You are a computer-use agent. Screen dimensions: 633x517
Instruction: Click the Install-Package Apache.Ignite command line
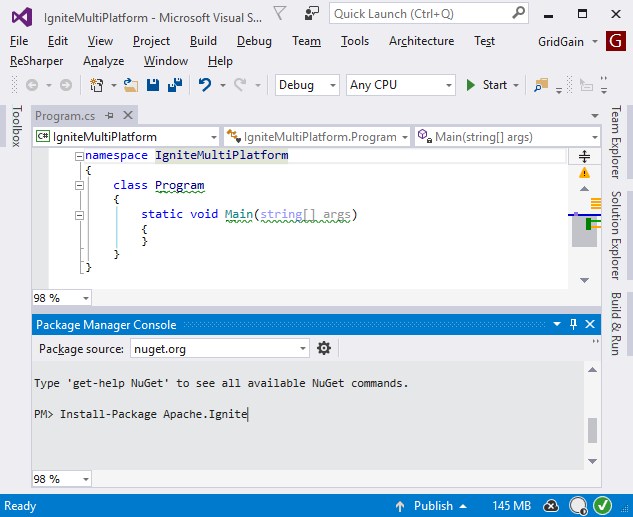[x=153, y=414]
